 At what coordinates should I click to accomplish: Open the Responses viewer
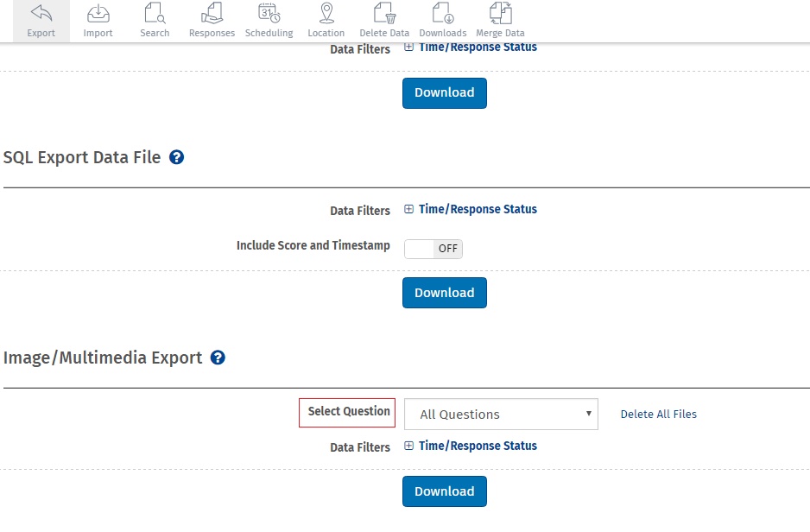tap(212, 21)
